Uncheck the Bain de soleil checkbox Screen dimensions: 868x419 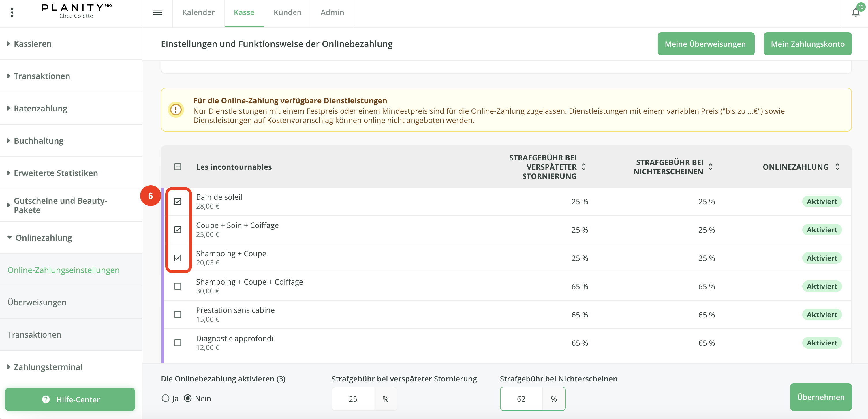178,201
